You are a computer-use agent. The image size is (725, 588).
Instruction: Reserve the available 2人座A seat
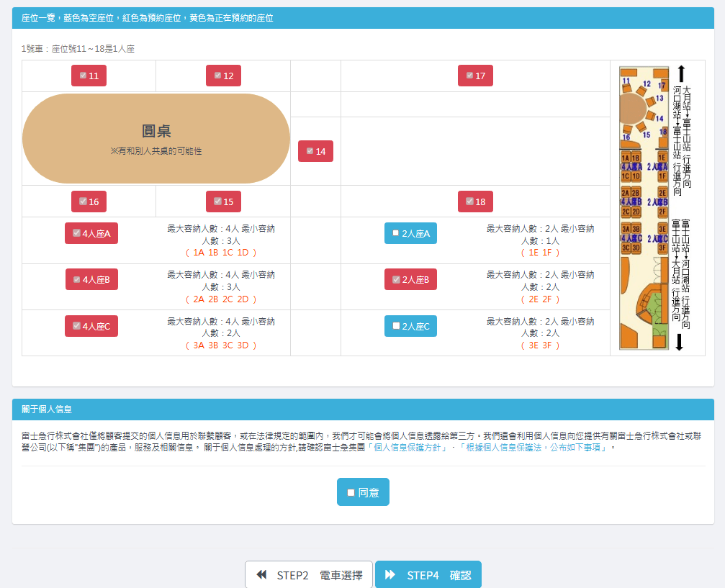(410, 233)
